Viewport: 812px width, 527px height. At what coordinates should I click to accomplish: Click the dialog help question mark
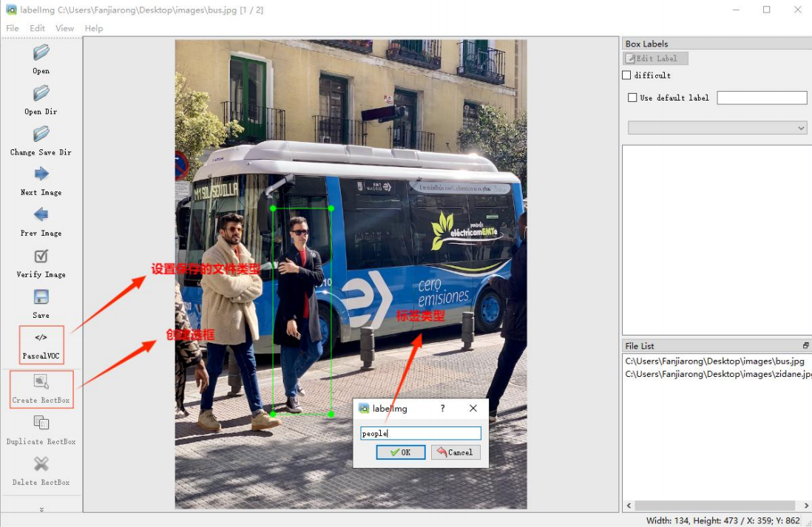442,408
